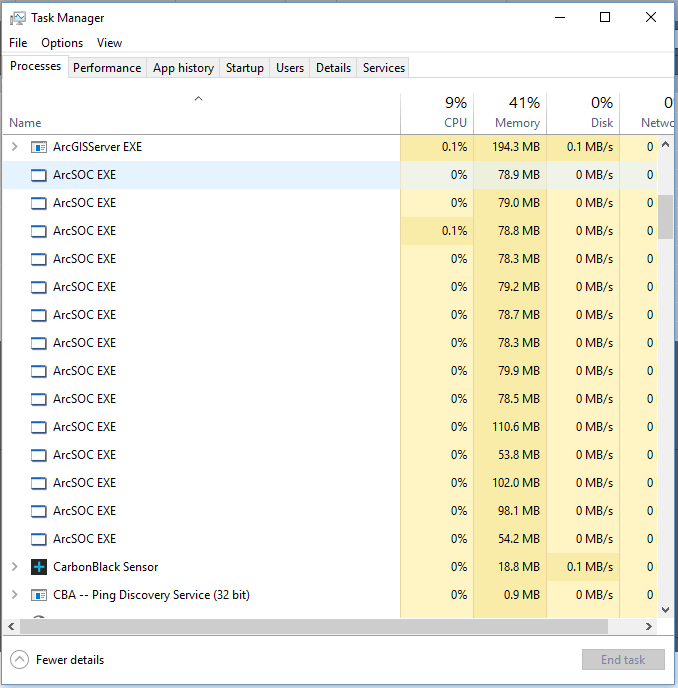Click the 98.1 MB memory cell
This screenshot has height=688, width=678.
(510, 511)
